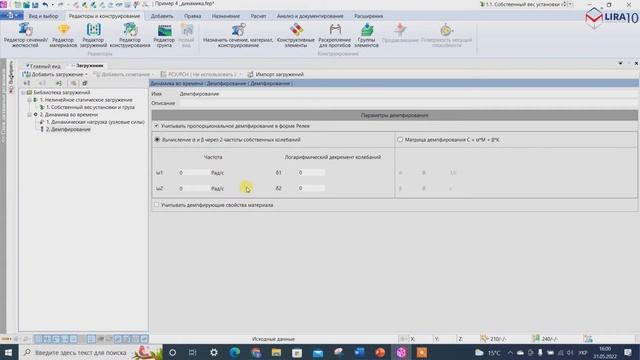Open Settings gear on taskbar
Image resolution: width=640 pixels, height=360 pixels.
tap(213, 352)
